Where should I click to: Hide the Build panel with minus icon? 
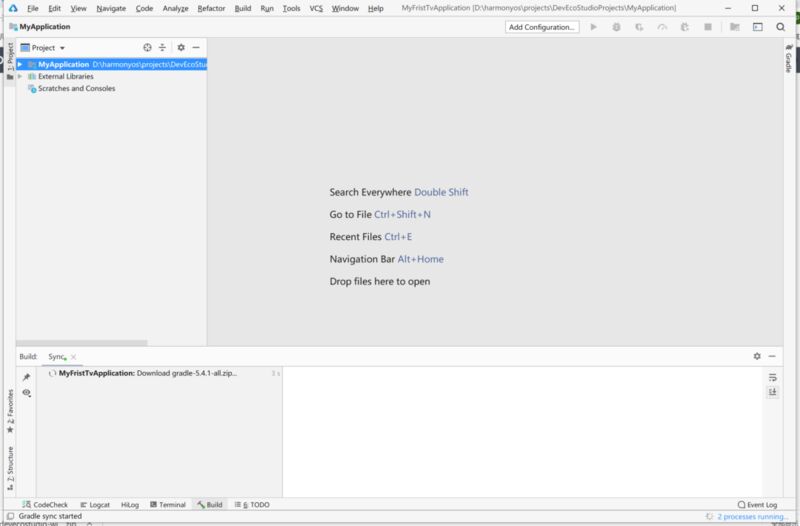pos(772,356)
